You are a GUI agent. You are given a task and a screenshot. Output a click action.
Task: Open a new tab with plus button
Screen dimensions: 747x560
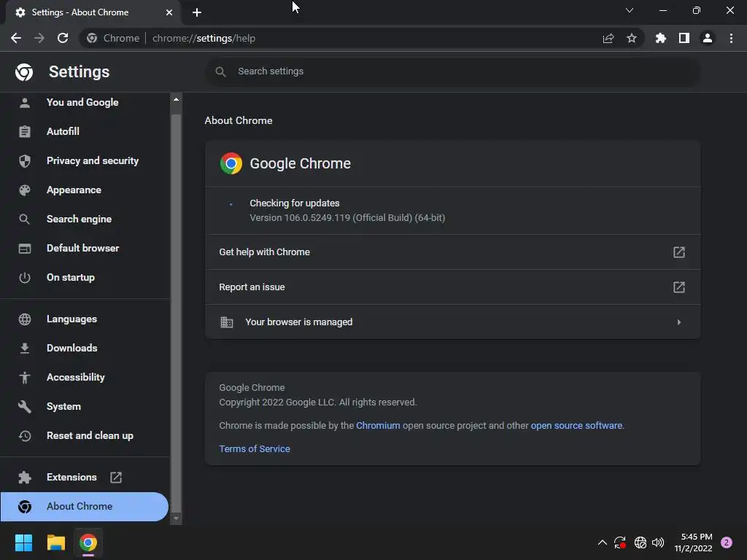click(197, 12)
